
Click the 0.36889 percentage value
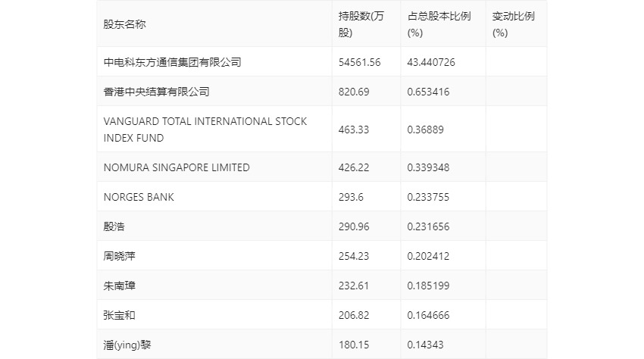click(425, 130)
